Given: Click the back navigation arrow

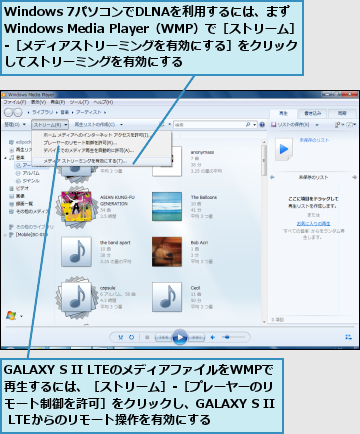Looking at the screenshot, I should tap(9, 112).
